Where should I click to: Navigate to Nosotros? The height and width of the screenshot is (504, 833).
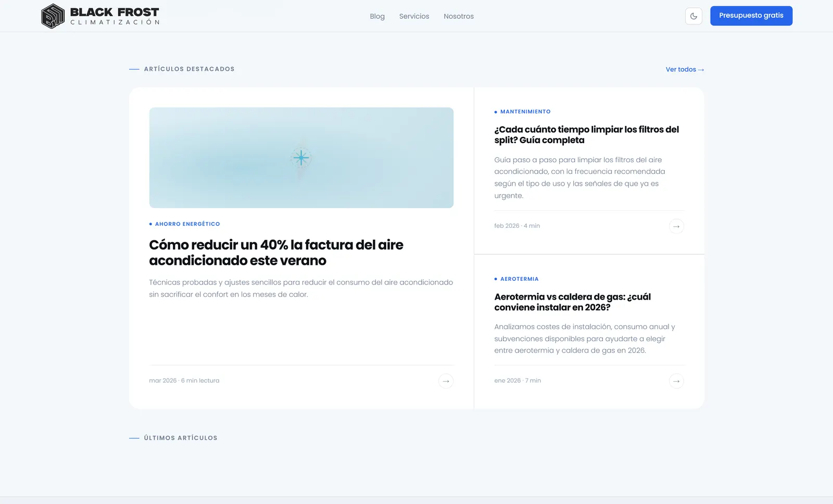click(x=459, y=16)
